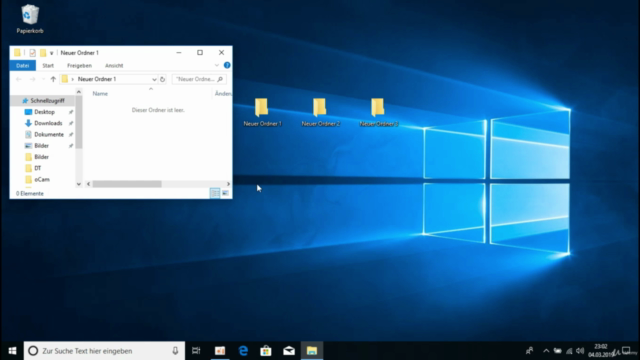Open the network tray icon
This screenshot has height=360, width=640.
point(569,351)
